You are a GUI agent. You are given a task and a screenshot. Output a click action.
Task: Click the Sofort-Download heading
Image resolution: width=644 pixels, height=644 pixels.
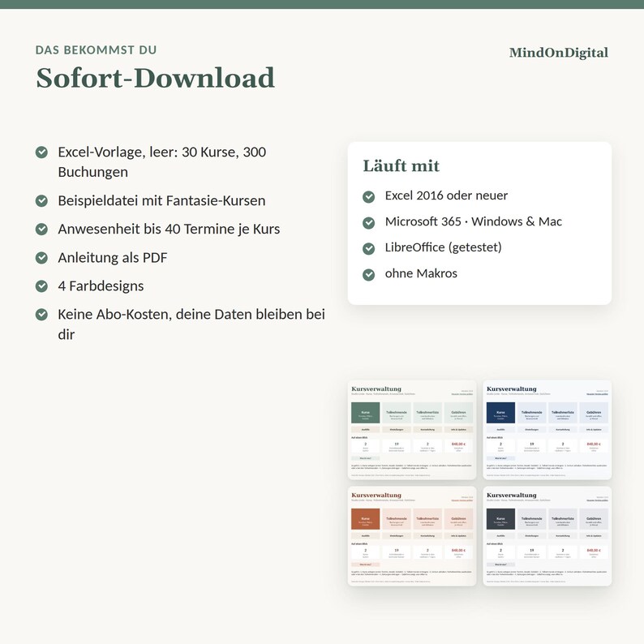pos(155,78)
